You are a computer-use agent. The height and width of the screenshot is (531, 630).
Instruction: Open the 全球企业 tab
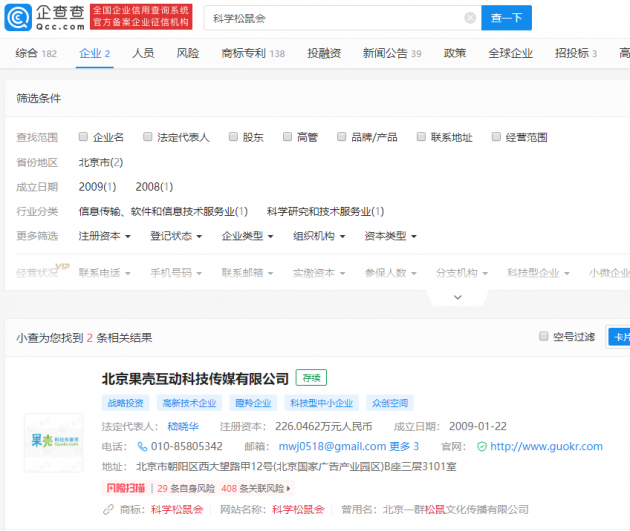tap(510, 53)
